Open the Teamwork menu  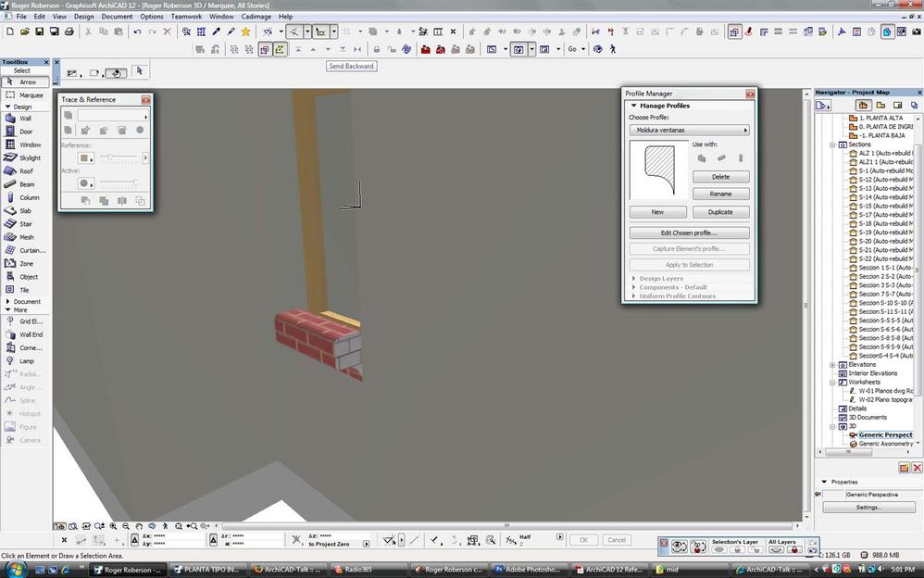coord(185,17)
